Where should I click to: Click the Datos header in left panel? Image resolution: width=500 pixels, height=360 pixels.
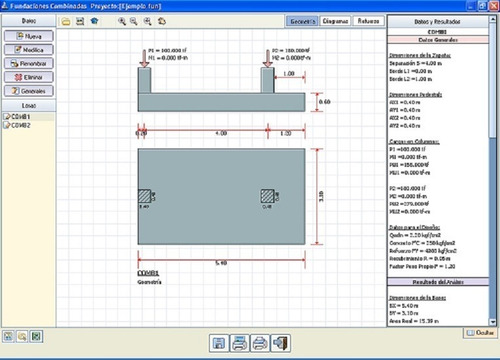[x=29, y=21]
